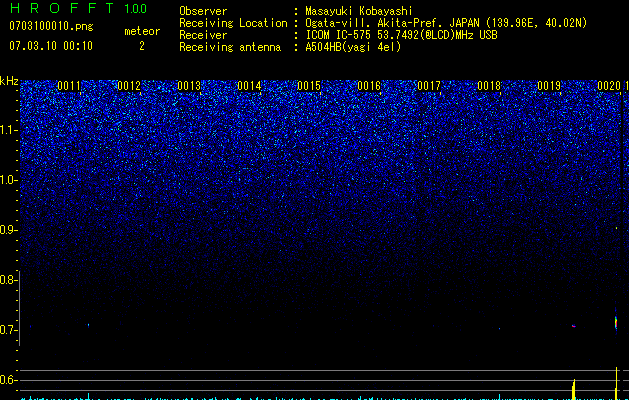629x400 pixels.
Task: Click the tallest yellow signal-level bar
Action: pos(616,383)
